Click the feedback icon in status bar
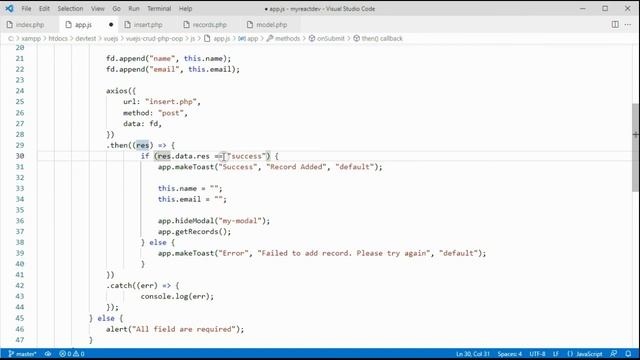Screen dimensions: 640x360 [x=613, y=354]
